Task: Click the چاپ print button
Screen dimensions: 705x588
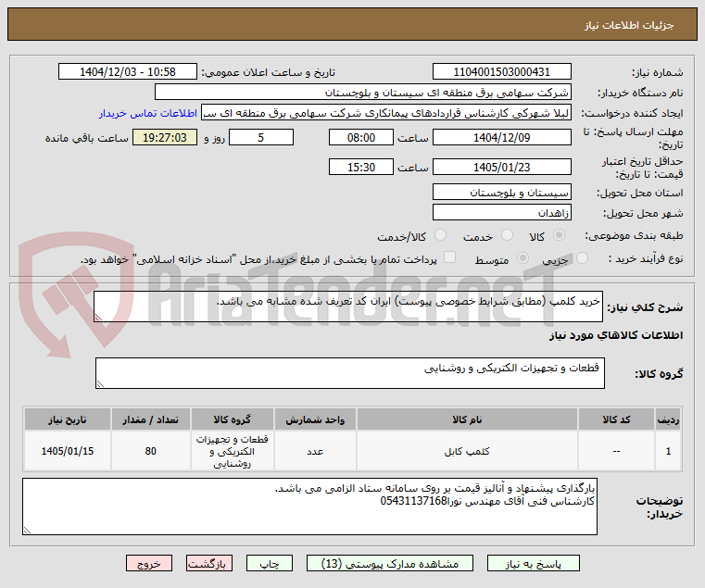Action: tap(270, 563)
